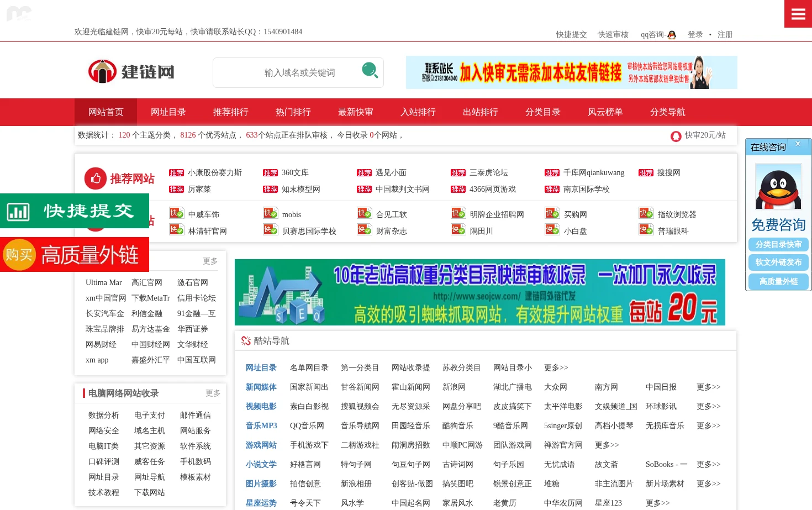Screen dimensions: 812x510
Task: Click 更多 in 电脑网络网站收录 header
Action: (x=213, y=393)
